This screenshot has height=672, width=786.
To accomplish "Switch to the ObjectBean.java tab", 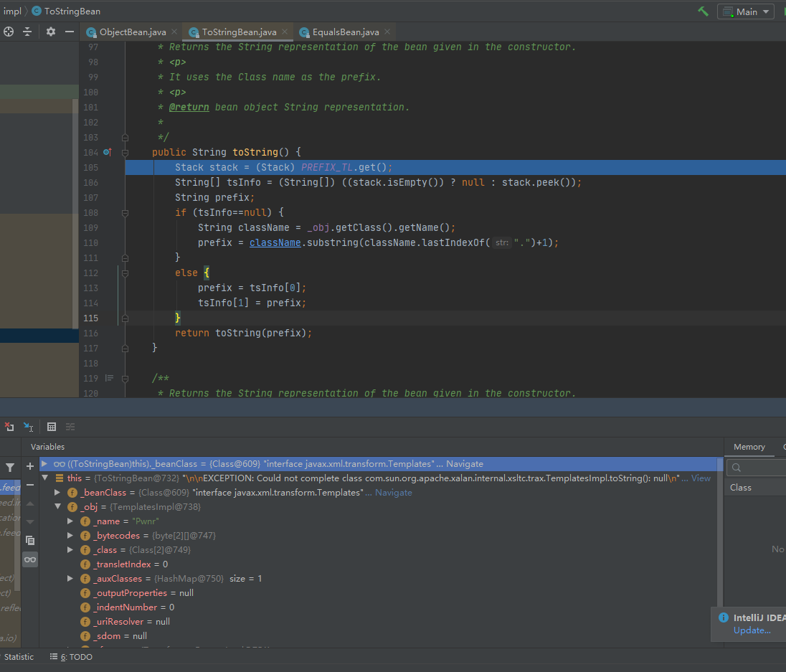I will click(133, 32).
